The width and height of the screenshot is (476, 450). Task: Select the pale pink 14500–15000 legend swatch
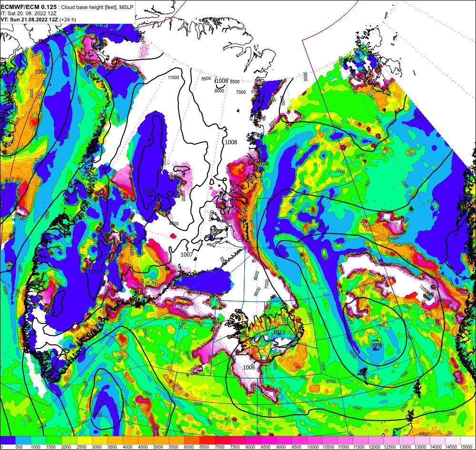[x=453, y=440]
